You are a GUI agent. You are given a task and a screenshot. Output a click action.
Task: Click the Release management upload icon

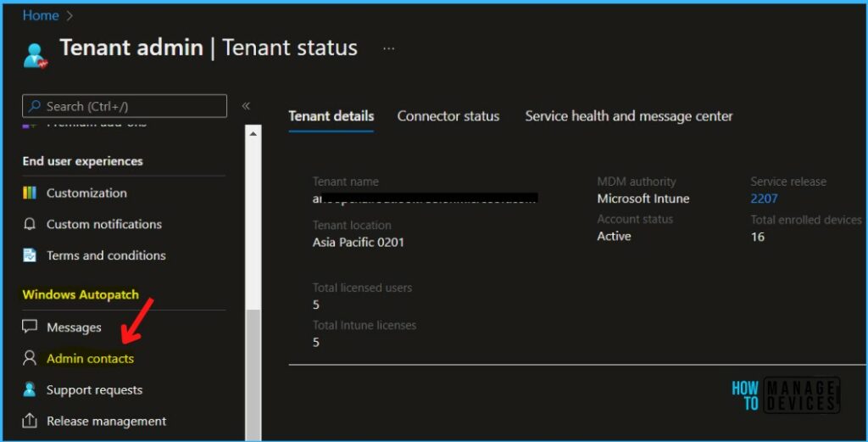click(30, 421)
